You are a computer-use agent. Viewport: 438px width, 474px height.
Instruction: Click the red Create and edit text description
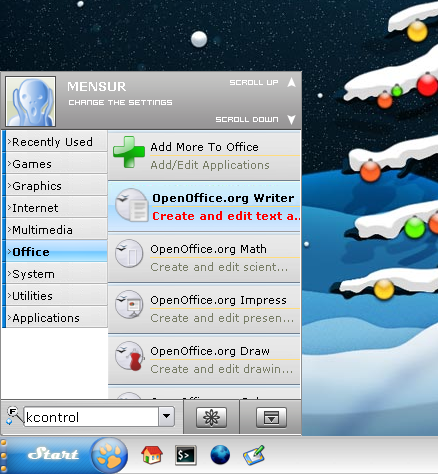(x=226, y=216)
